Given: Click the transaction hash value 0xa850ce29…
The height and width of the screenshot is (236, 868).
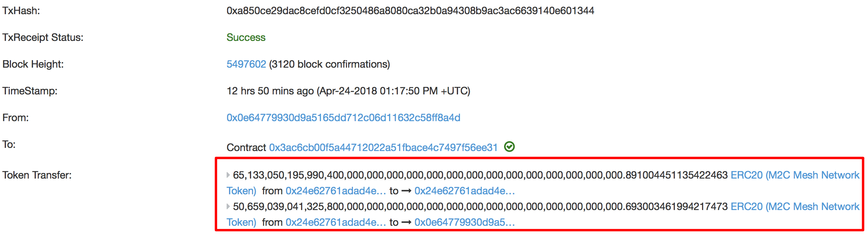Looking at the screenshot, I should point(410,11).
